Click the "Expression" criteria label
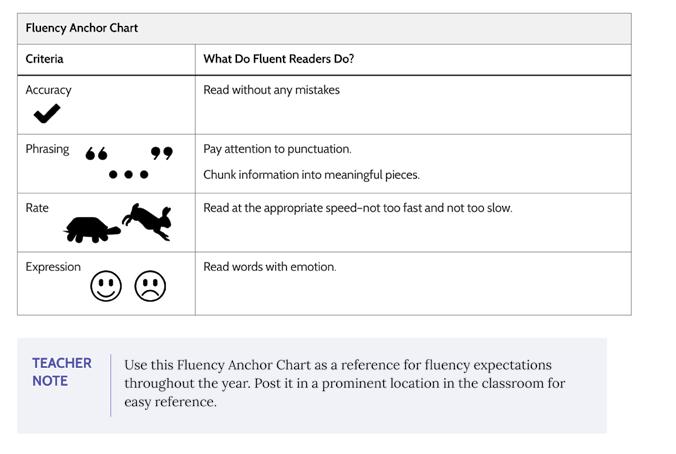Viewport: 676px width, 454px height. point(53,267)
